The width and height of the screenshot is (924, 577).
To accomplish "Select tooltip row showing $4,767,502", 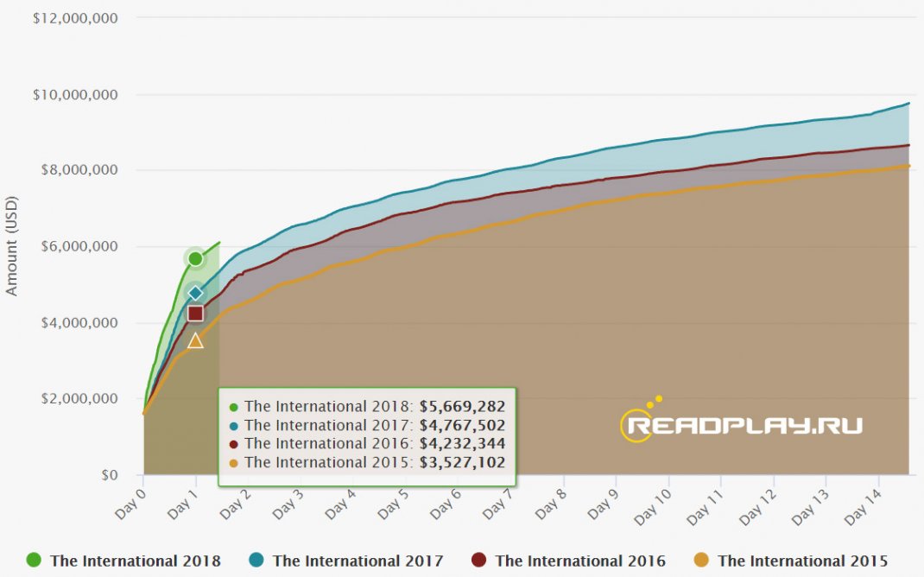I will (x=367, y=426).
